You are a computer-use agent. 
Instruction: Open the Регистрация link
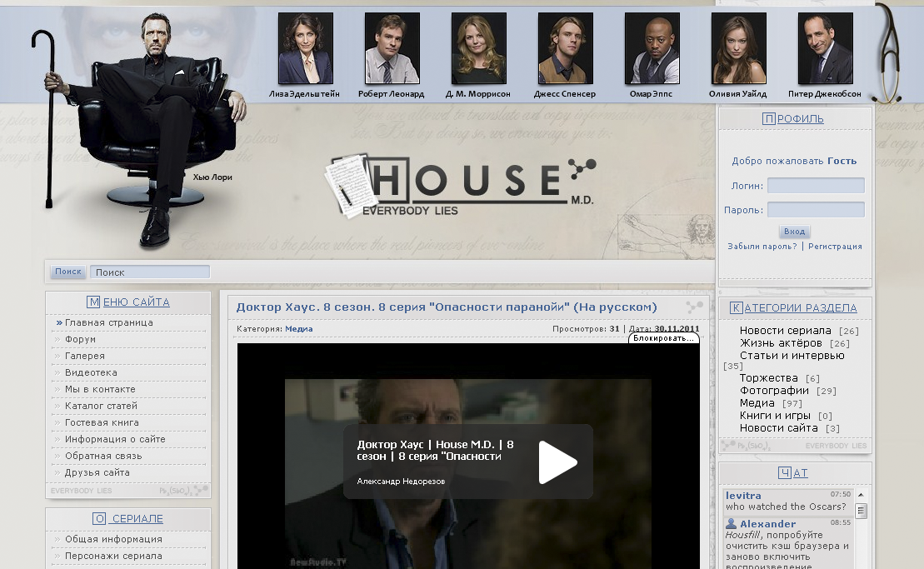pos(835,247)
